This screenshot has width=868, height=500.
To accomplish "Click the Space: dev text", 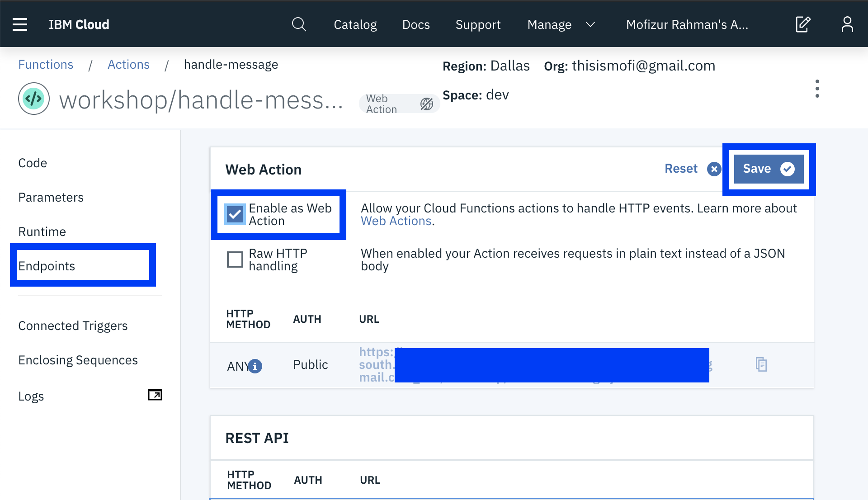I will point(476,95).
